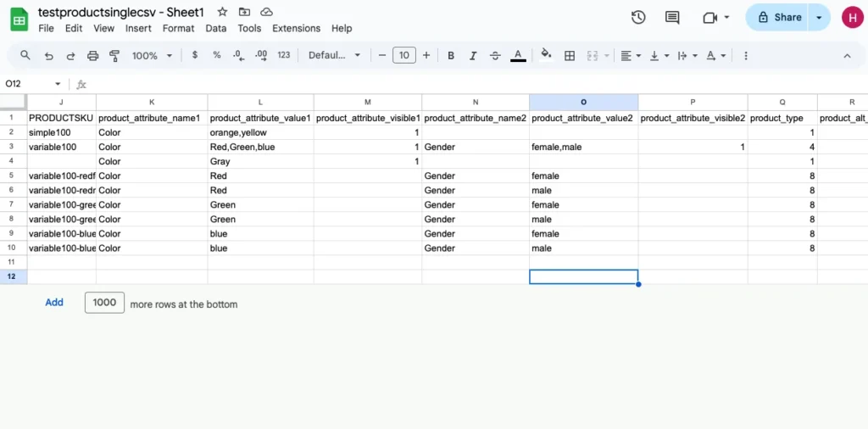Click the print icon
The width and height of the screenshot is (868, 429).
pyautogui.click(x=93, y=56)
